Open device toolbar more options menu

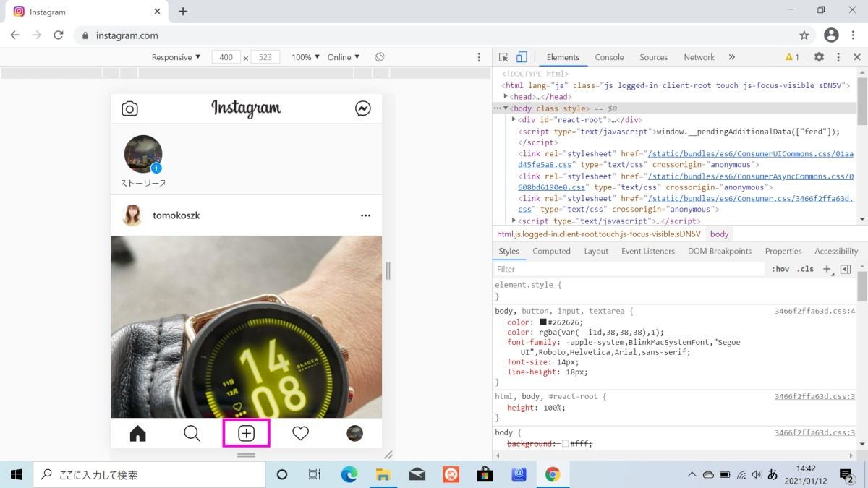pos(479,57)
